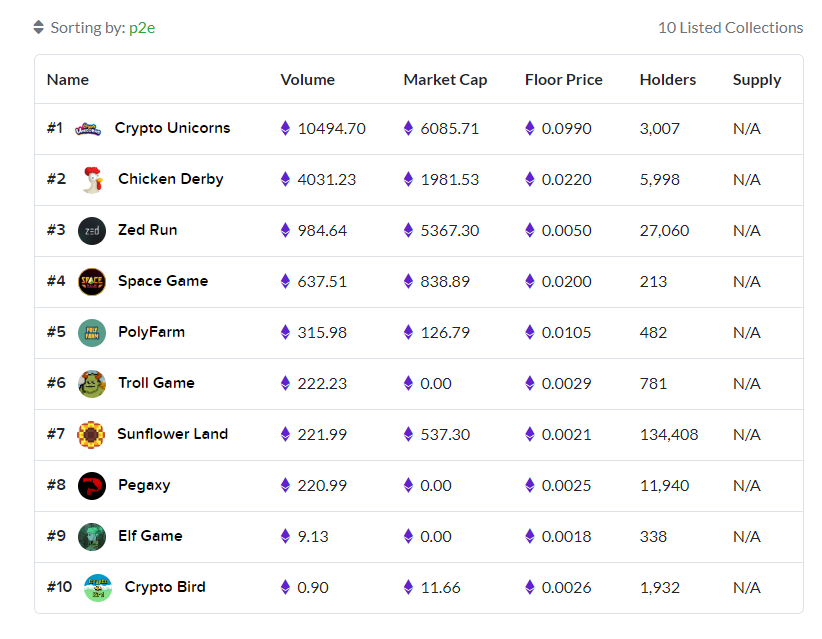This screenshot has width=822, height=639.
Task: Open the sort arrows beside Sorting by
Action: coord(38,27)
